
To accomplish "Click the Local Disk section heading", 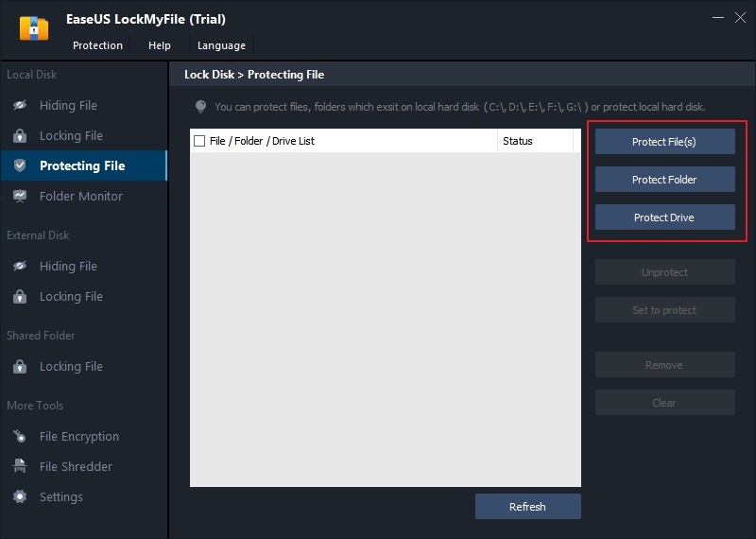I will (x=32, y=75).
